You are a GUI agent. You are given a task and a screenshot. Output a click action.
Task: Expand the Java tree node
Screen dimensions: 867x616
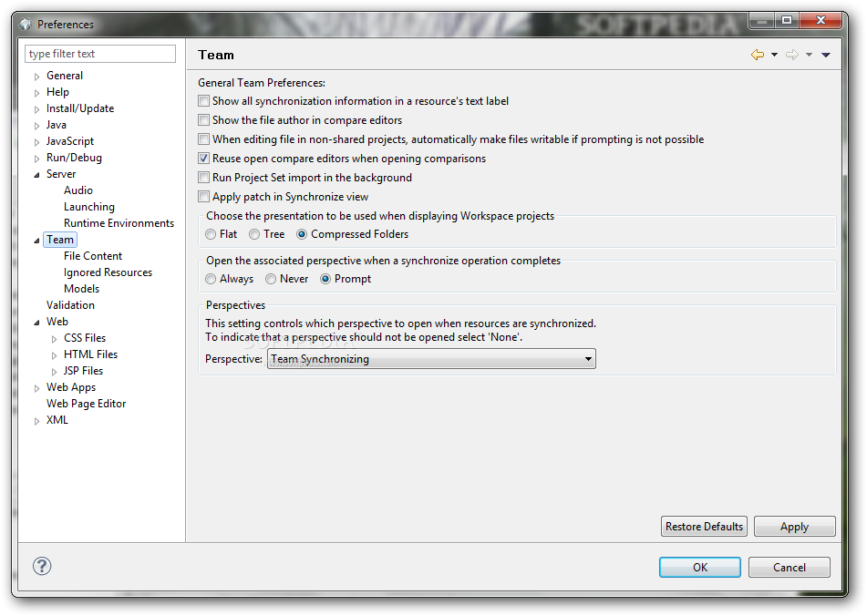coord(37,126)
